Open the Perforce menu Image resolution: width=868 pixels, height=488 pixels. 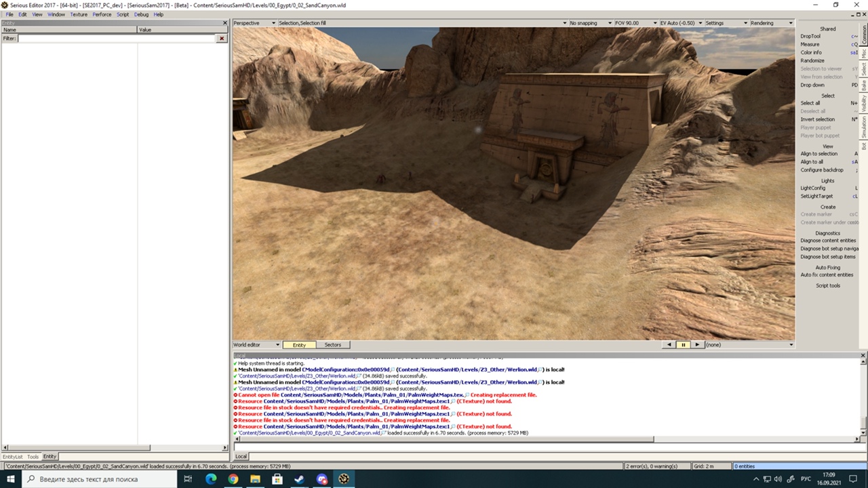click(102, 14)
